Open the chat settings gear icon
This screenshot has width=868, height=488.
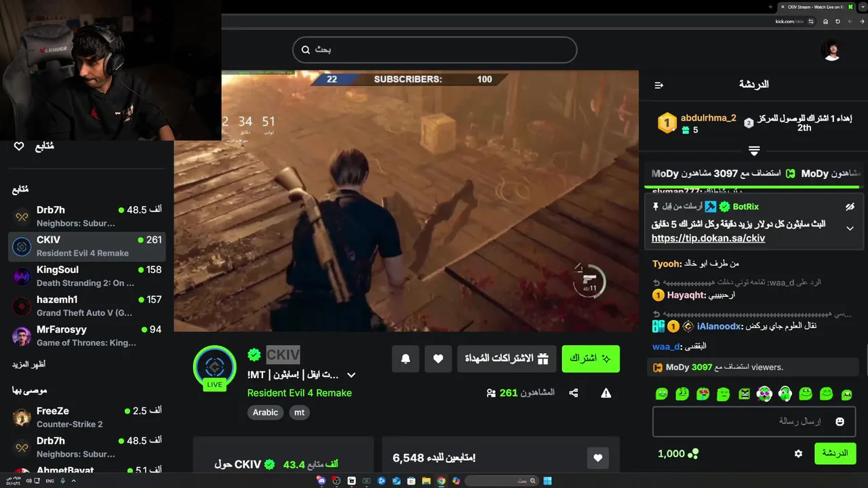tap(798, 453)
